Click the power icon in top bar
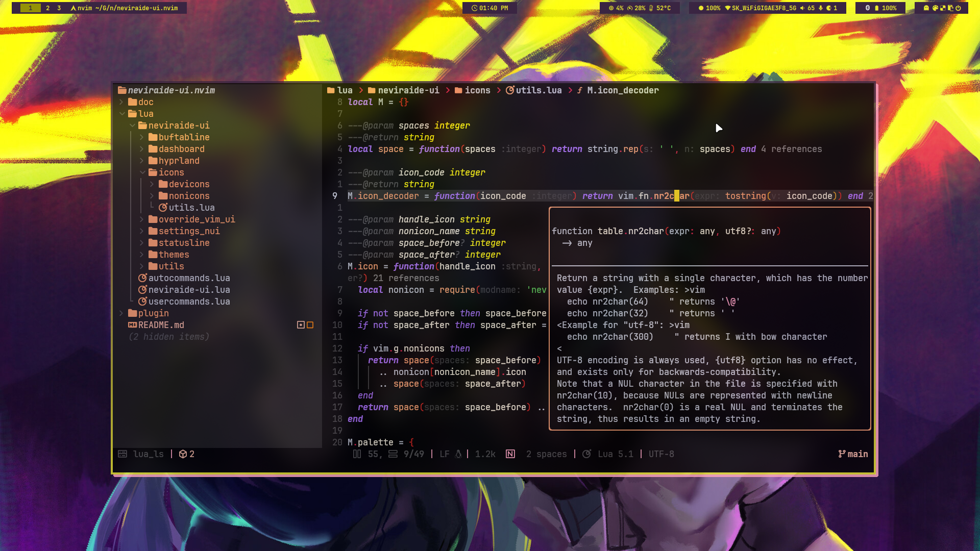Screen dimensions: 980x551 coord(958,8)
